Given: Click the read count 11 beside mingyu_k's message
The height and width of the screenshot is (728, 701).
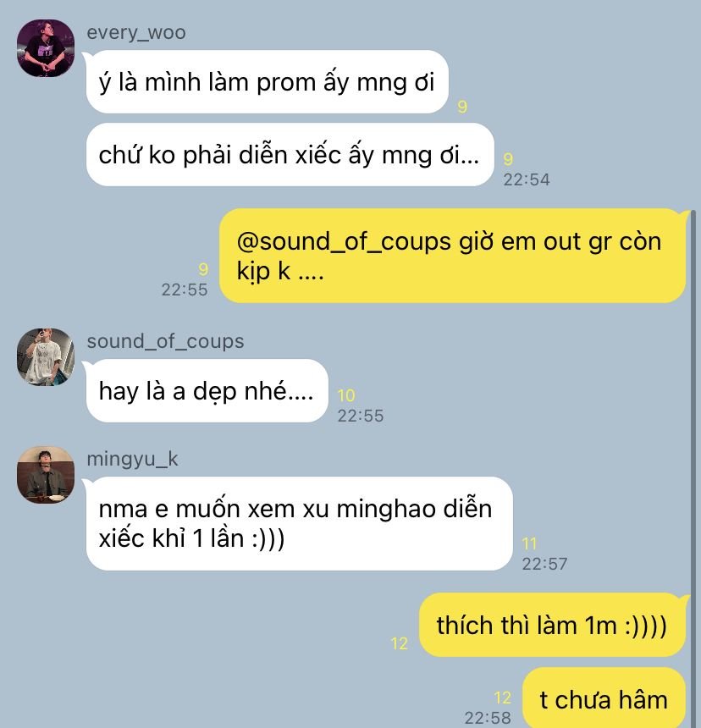Looking at the screenshot, I should [529, 543].
